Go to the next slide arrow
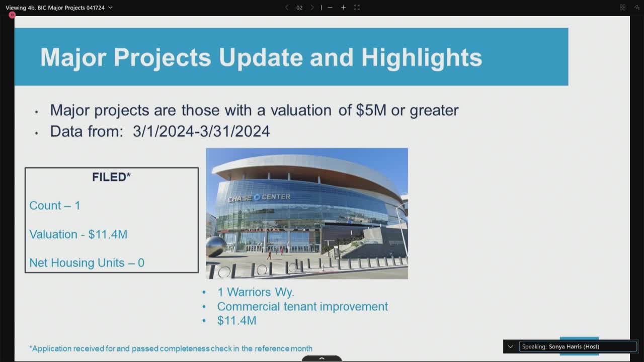 pyautogui.click(x=312, y=8)
